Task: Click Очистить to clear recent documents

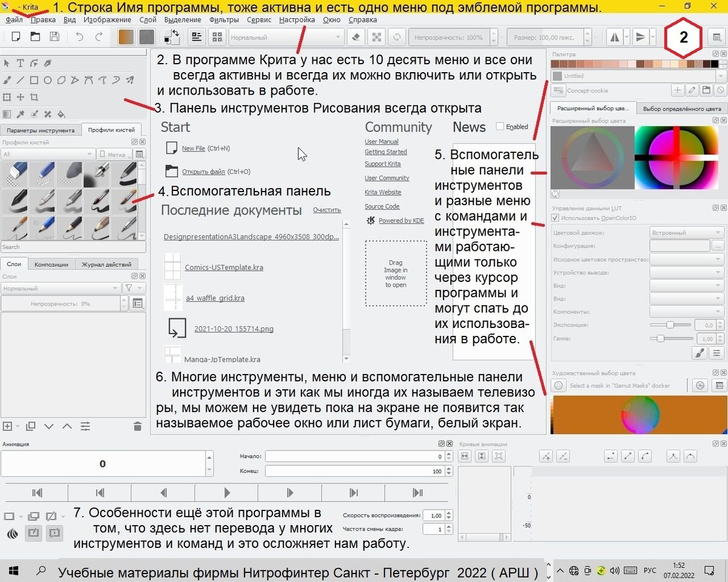Action: (327, 210)
